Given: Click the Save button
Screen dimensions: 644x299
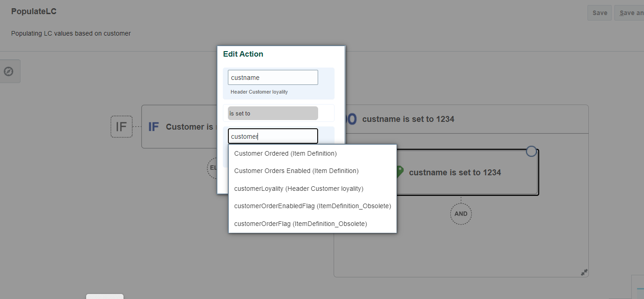Looking at the screenshot, I should tap(599, 12).
